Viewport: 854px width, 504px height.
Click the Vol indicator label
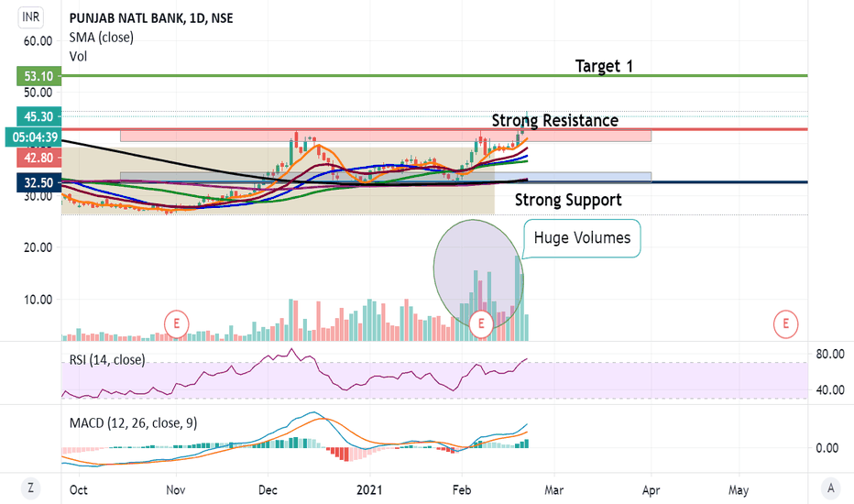78,57
